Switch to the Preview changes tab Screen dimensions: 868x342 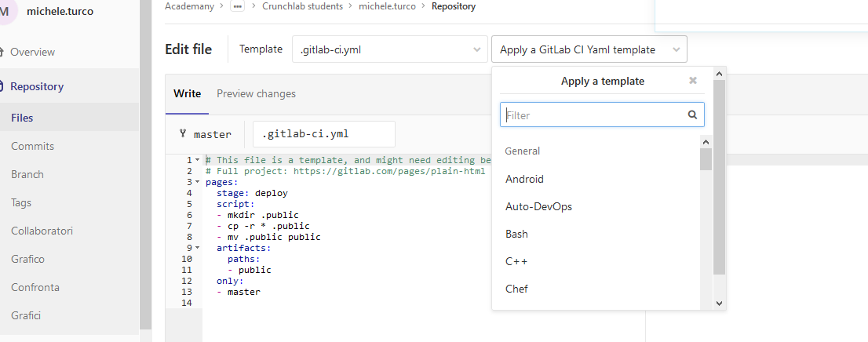click(x=257, y=93)
